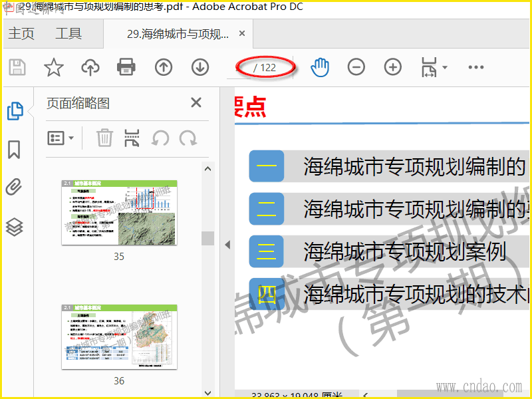Click the fit page width icon
532x399 pixels.
(429, 67)
